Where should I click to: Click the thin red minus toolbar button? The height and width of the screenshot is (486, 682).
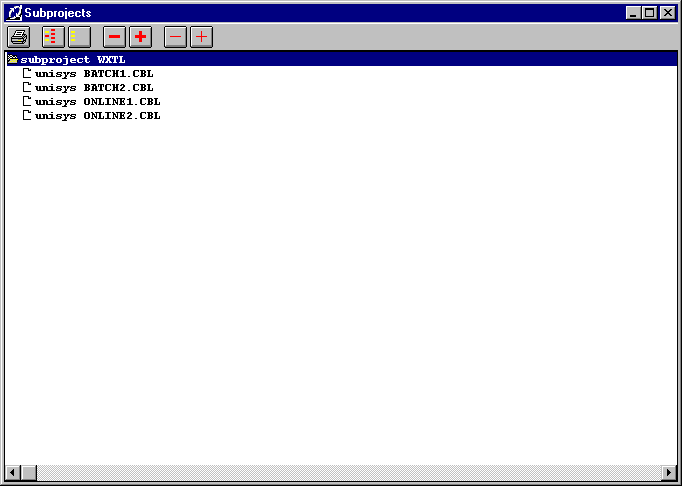[175, 37]
